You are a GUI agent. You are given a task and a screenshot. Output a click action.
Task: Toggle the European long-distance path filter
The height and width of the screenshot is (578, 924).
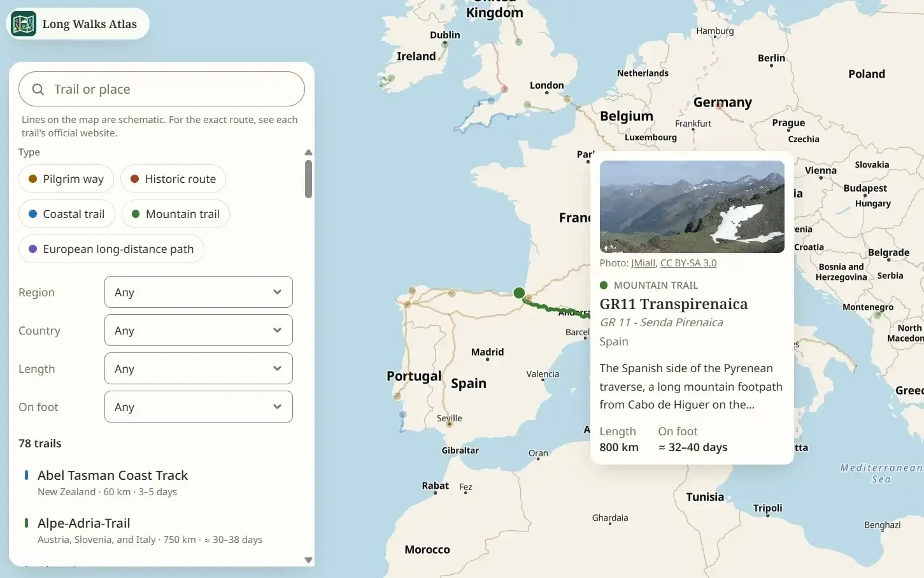(111, 249)
